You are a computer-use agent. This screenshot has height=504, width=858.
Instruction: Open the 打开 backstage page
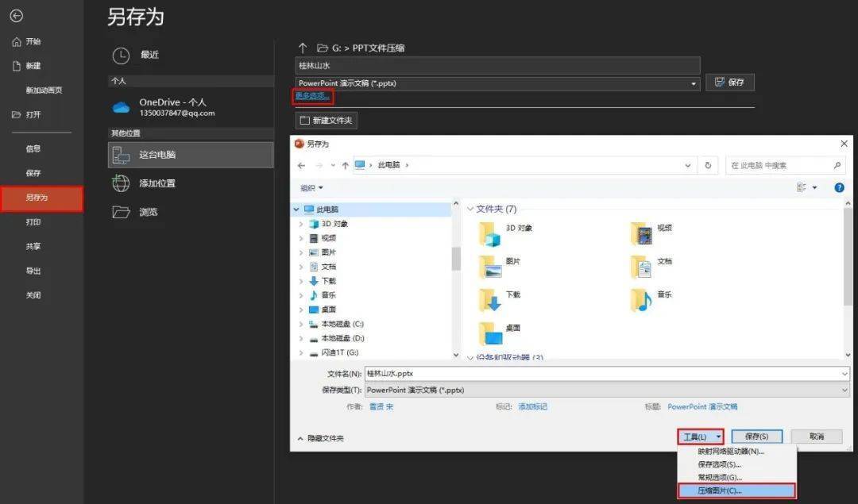tap(26, 115)
